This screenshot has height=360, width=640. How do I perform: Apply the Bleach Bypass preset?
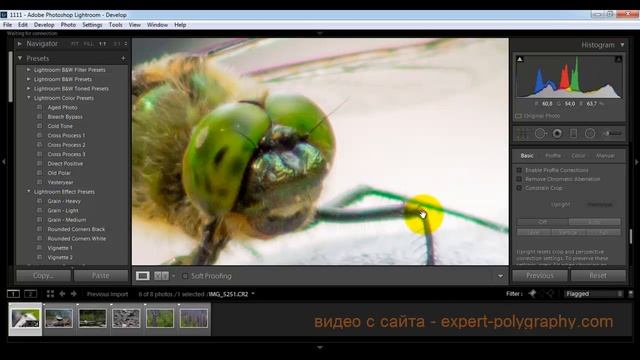[65, 117]
